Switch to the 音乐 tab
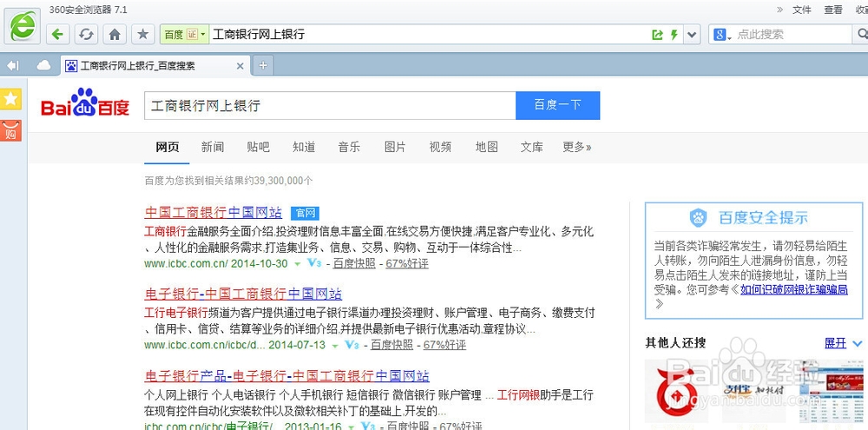Viewport: 868px width, 430px height. coord(349,147)
